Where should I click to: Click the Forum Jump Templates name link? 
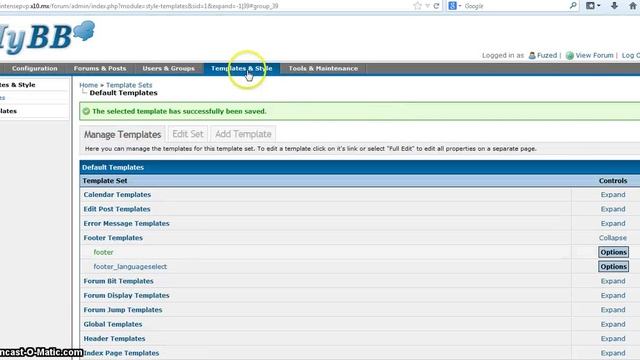123,310
